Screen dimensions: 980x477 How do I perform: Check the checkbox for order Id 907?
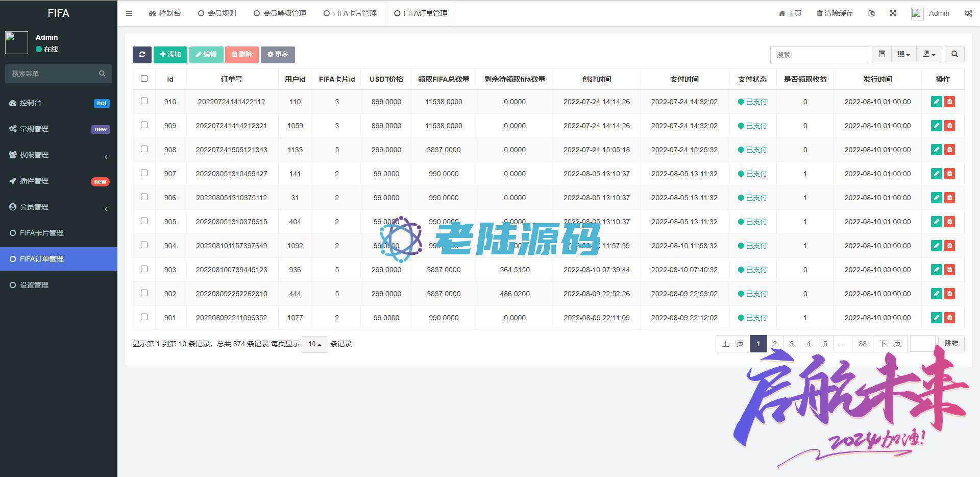point(144,173)
